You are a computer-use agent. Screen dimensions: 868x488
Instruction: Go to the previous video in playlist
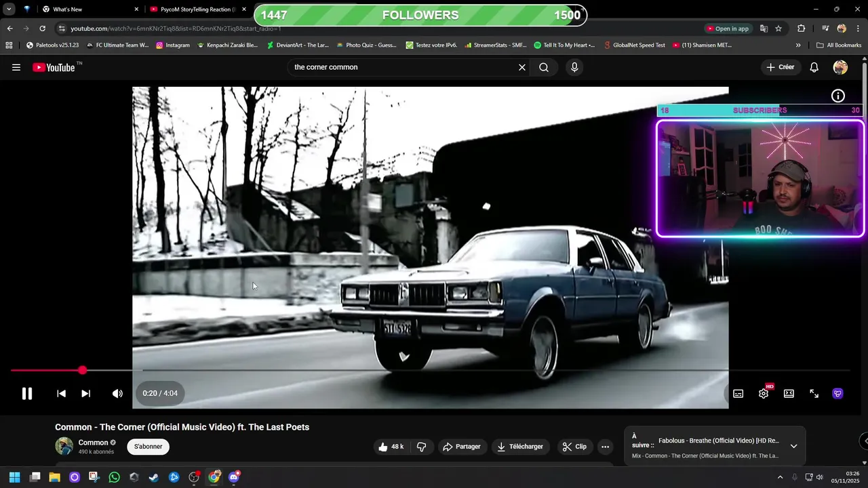pos(61,393)
